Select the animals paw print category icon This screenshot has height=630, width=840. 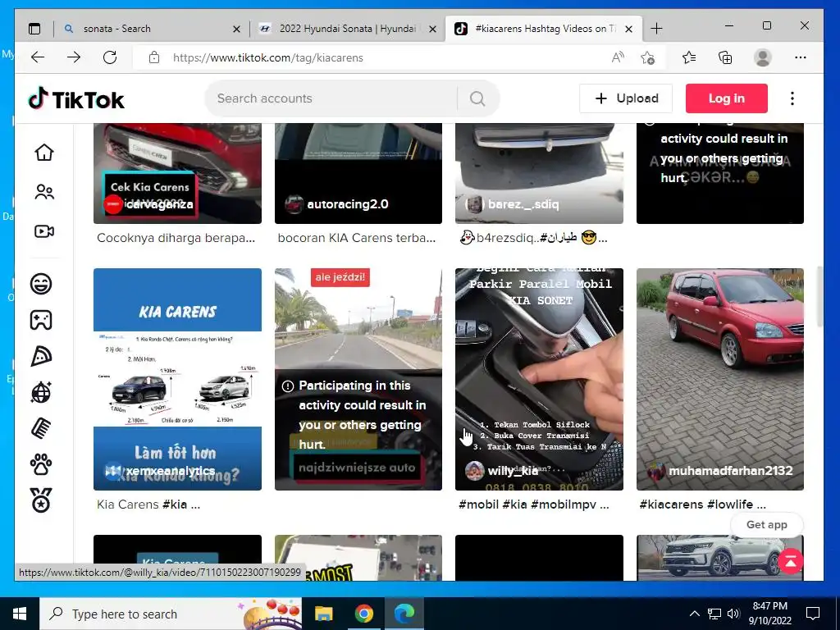coord(41,464)
